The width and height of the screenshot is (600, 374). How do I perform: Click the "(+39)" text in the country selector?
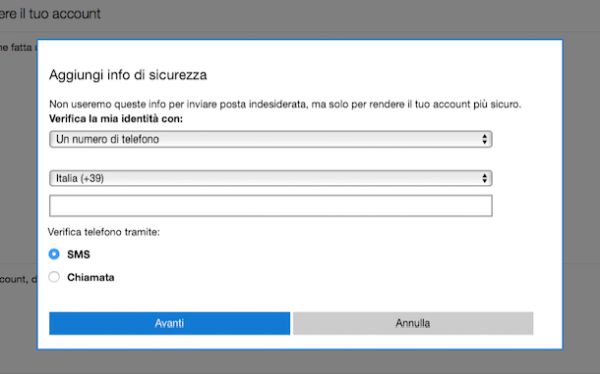coord(92,178)
